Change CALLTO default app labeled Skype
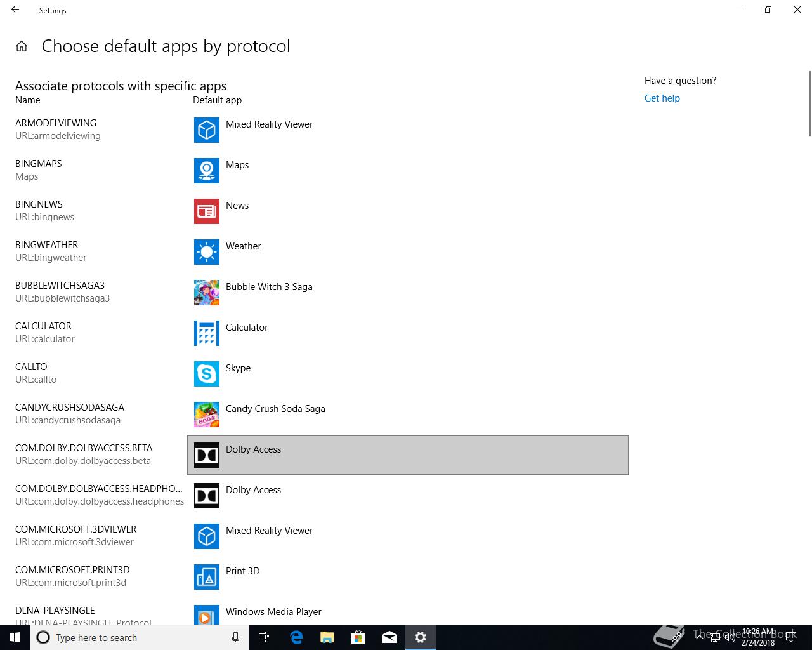Image resolution: width=812 pixels, height=650 pixels. [x=408, y=374]
